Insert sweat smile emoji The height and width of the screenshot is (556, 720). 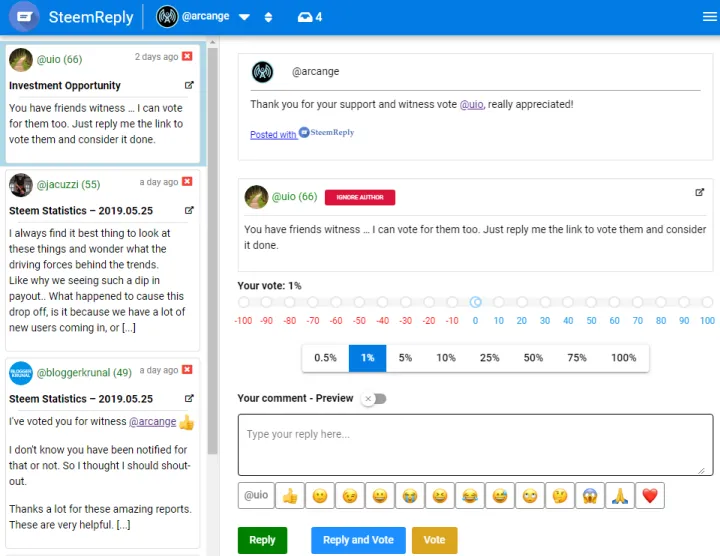click(500, 495)
